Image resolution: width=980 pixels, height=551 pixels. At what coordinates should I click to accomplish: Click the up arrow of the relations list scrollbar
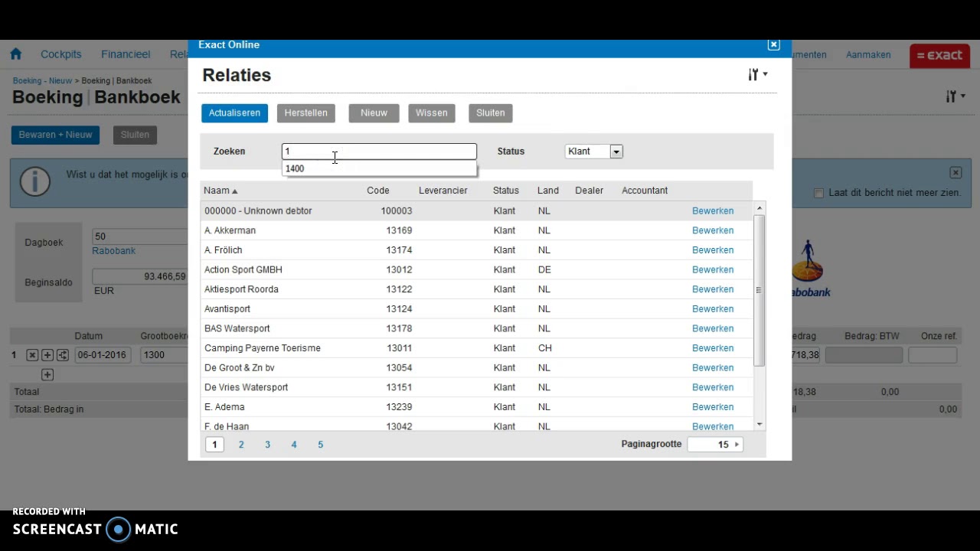(x=759, y=208)
